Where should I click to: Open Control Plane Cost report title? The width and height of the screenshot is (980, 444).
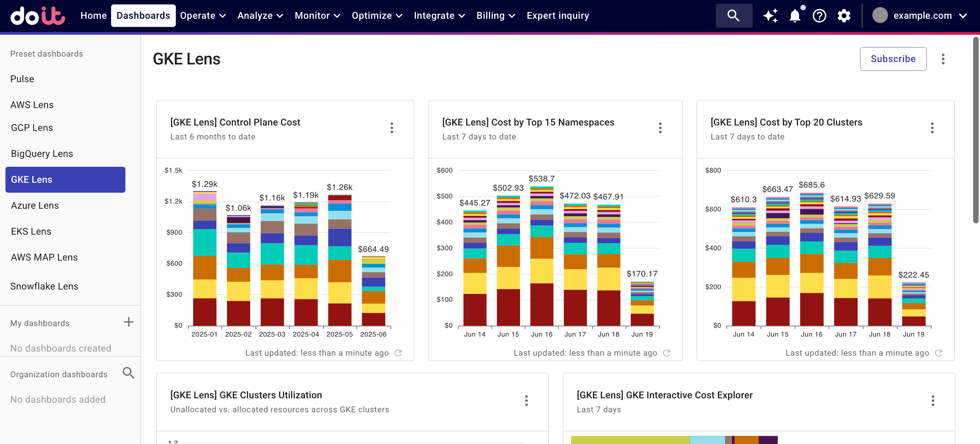pyautogui.click(x=235, y=122)
